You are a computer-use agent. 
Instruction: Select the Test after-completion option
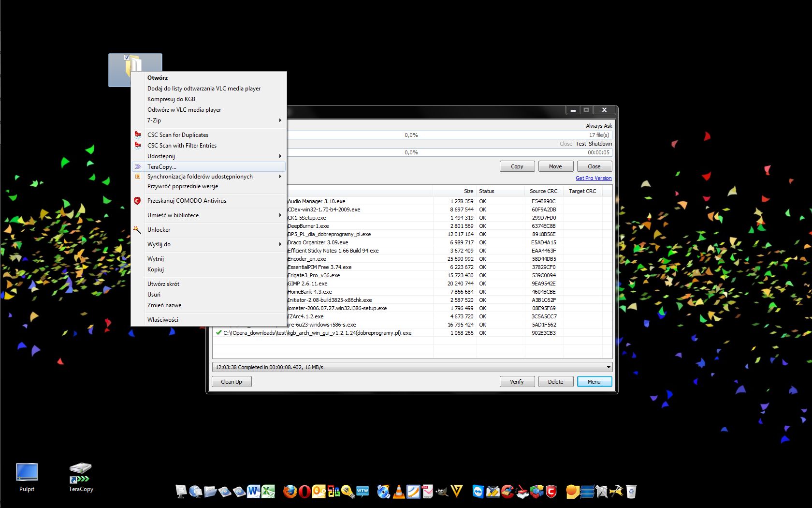point(581,144)
